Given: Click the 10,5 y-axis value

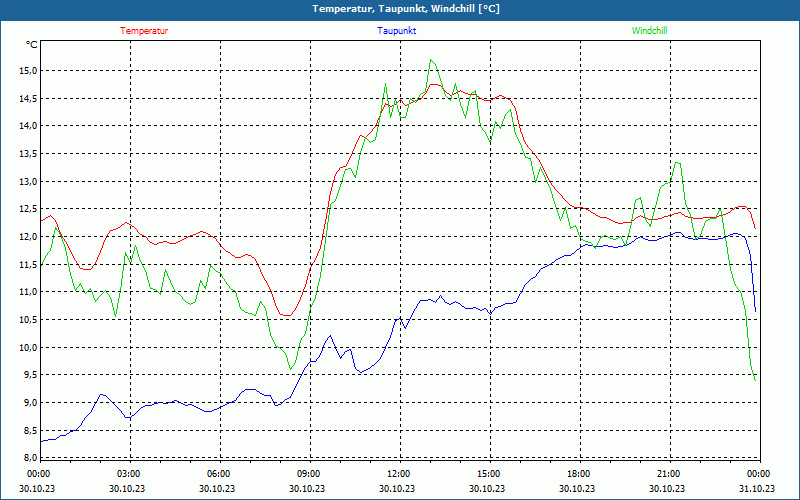Looking at the screenshot, I should point(28,320).
